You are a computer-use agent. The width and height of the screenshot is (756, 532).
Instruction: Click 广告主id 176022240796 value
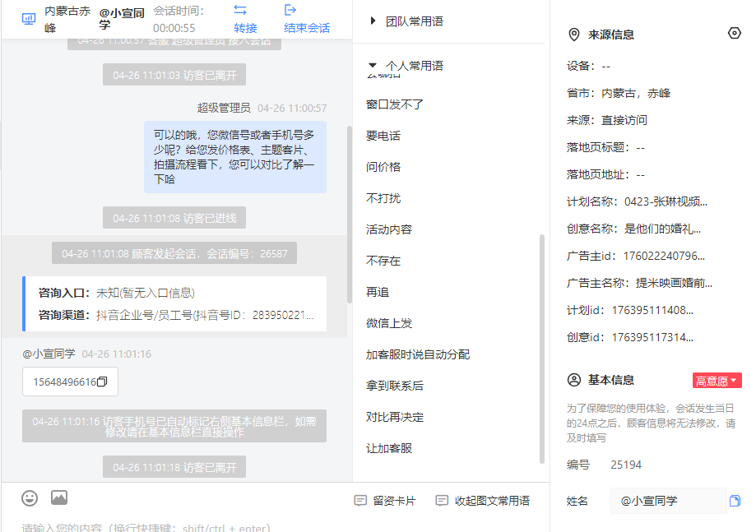click(663, 256)
